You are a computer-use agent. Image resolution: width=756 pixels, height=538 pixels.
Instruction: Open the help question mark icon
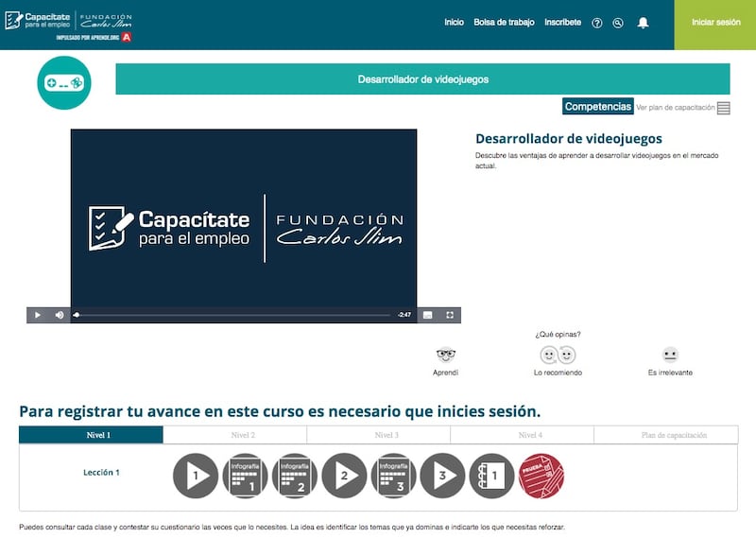click(597, 23)
